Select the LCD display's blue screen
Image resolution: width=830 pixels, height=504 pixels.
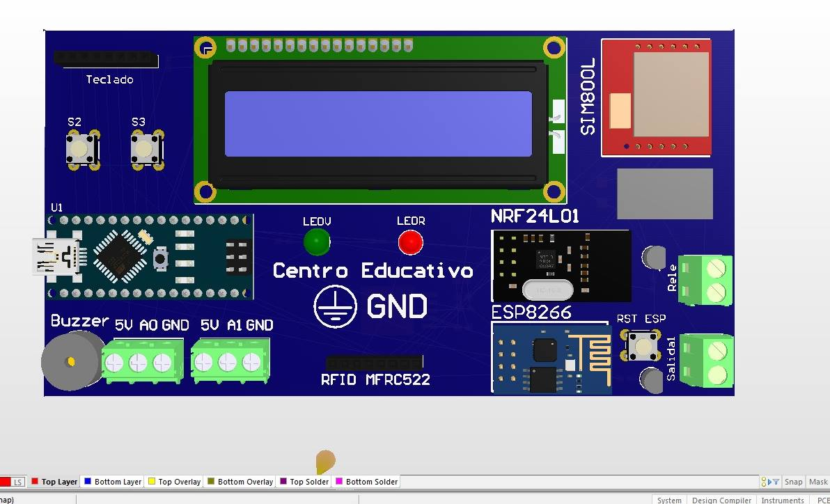tap(378, 124)
